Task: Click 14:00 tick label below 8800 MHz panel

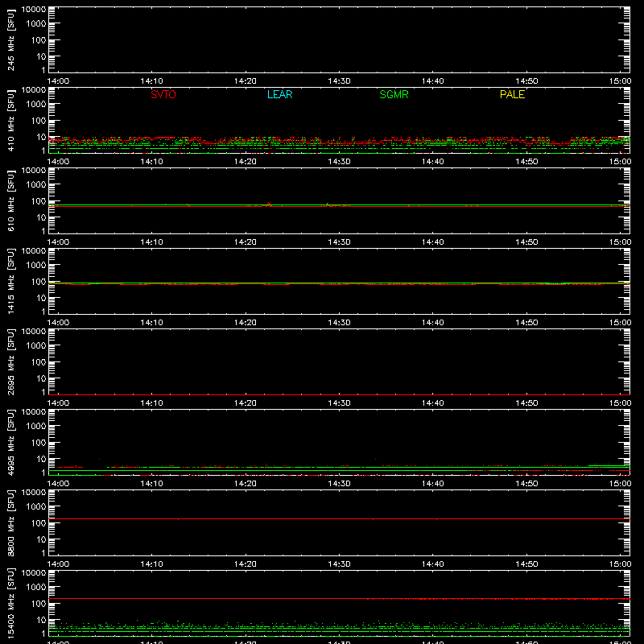Action: pos(58,564)
